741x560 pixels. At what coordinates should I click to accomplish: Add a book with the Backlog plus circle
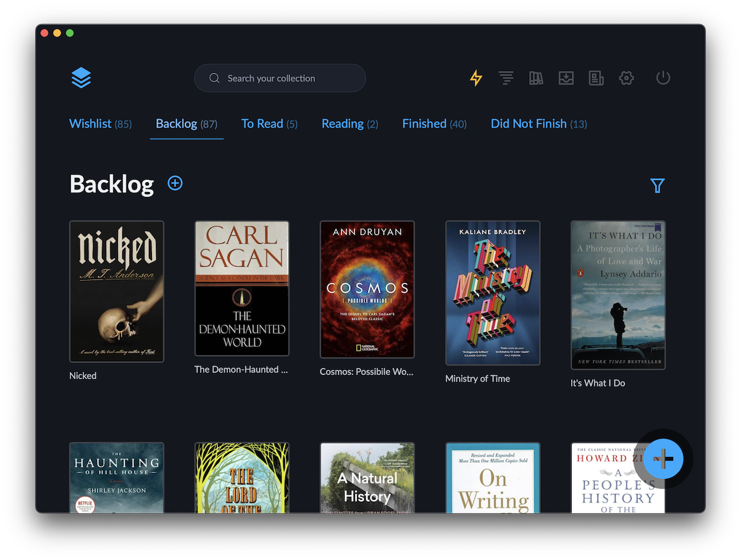point(175,183)
